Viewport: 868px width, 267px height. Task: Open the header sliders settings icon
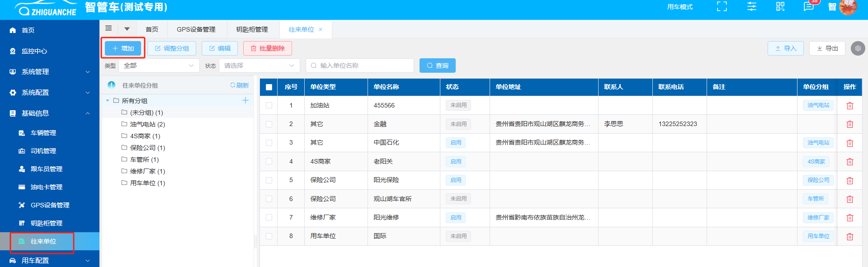coord(751,6)
